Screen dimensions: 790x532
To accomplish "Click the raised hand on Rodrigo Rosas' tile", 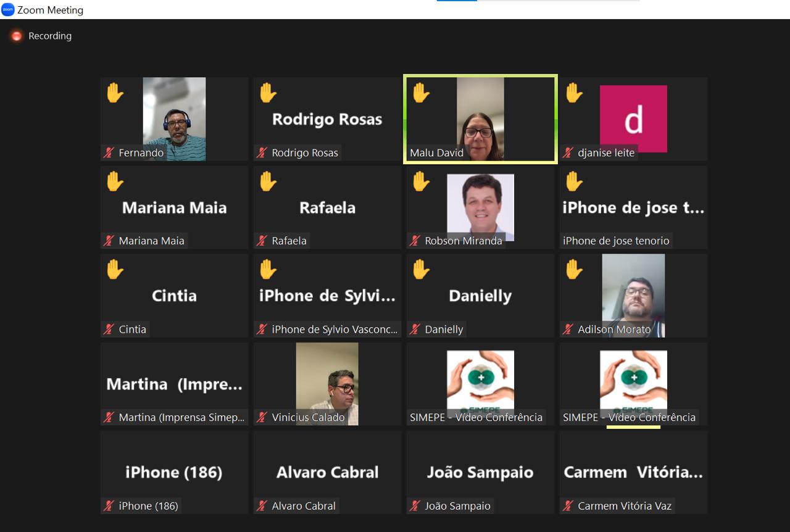I will click(x=268, y=93).
